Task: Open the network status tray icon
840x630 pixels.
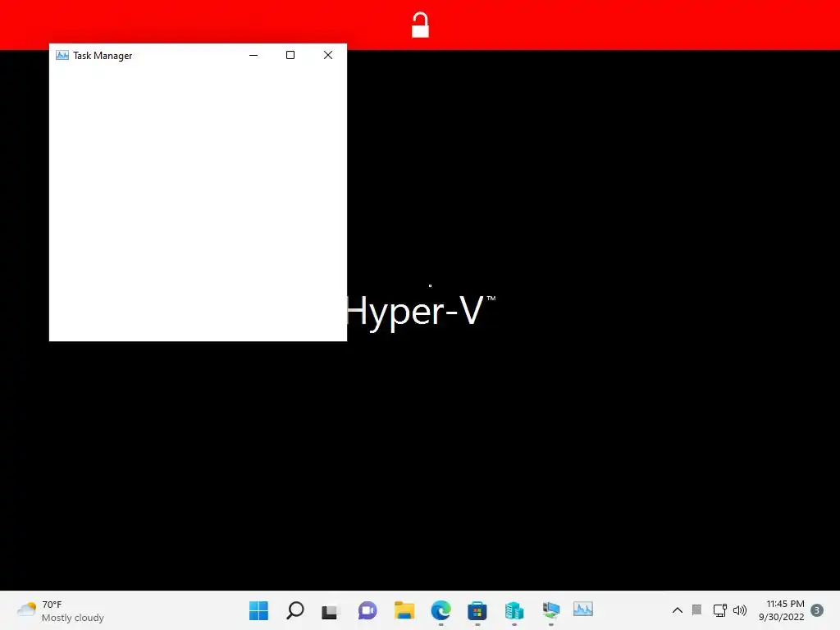Action: pos(719,610)
